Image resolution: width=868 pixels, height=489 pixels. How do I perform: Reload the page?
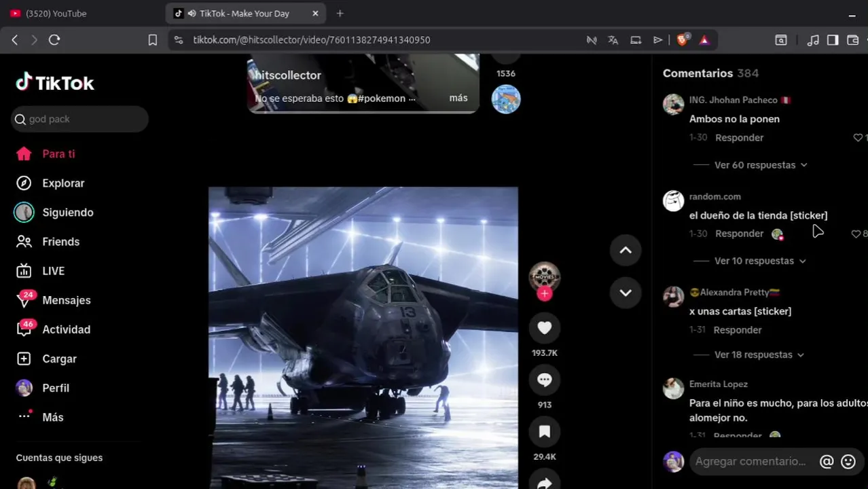pos(54,40)
